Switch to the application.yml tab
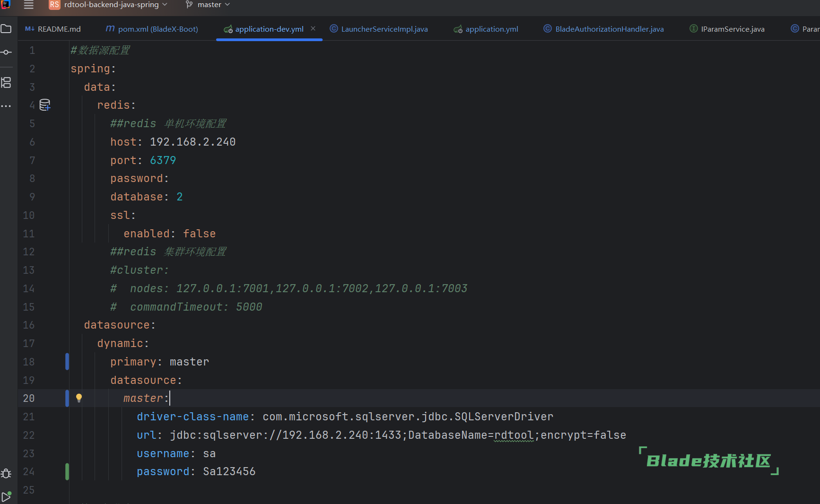 (x=486, y=29)
